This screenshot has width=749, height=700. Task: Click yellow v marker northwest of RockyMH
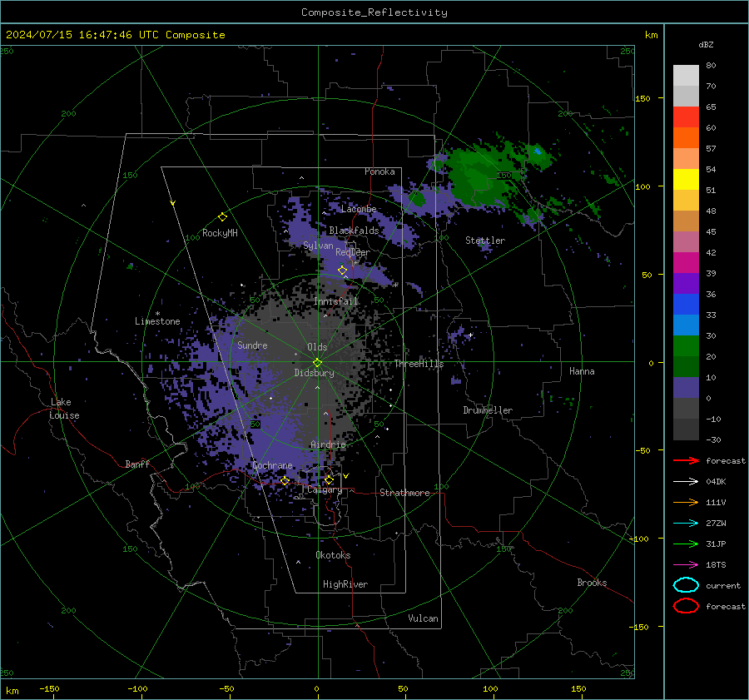coord(173,203)
